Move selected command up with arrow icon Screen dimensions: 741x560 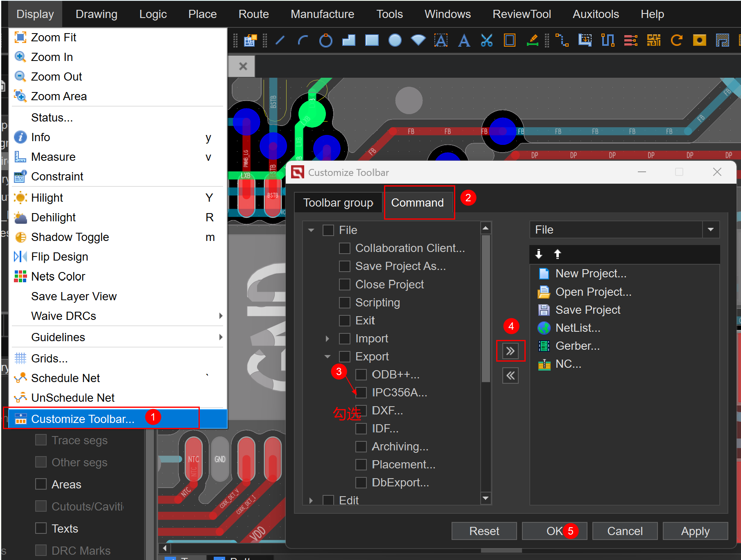pos(557,254)
